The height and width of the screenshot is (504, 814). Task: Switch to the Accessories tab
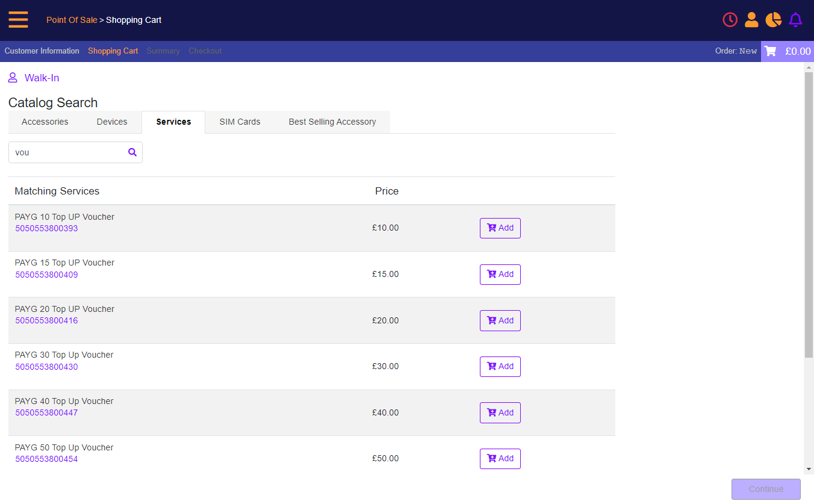coord(45,122)
